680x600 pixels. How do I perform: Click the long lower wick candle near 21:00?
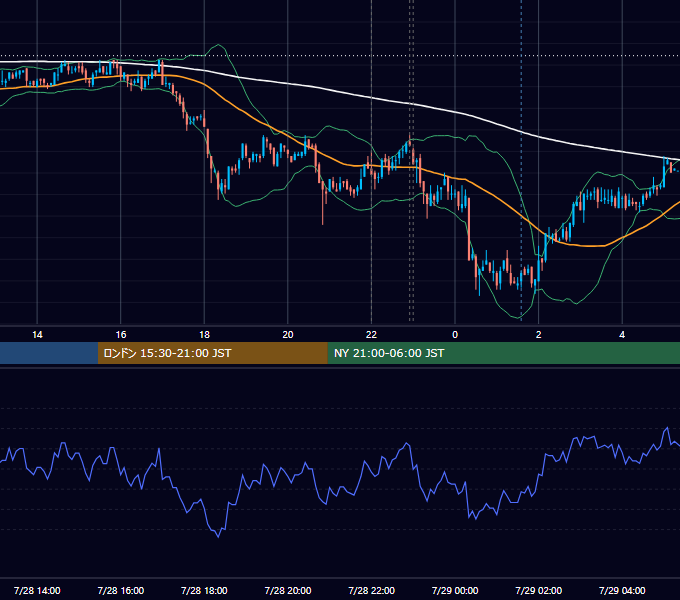pyautogui.click(x=323, y=204)
